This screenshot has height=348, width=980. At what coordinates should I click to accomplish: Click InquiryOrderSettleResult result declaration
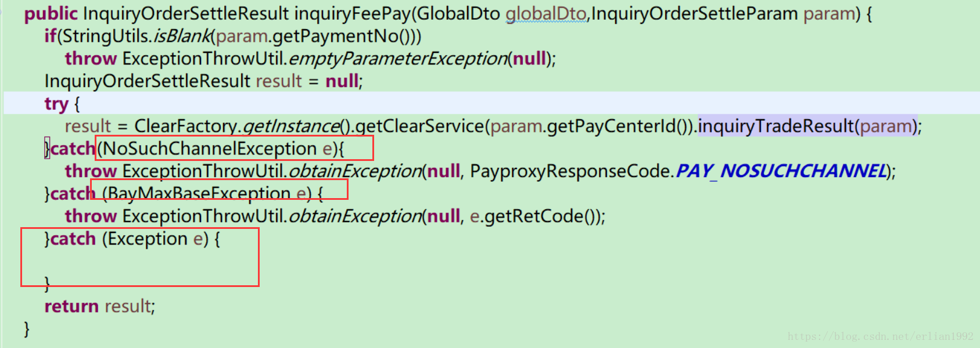tap(203, 81)
